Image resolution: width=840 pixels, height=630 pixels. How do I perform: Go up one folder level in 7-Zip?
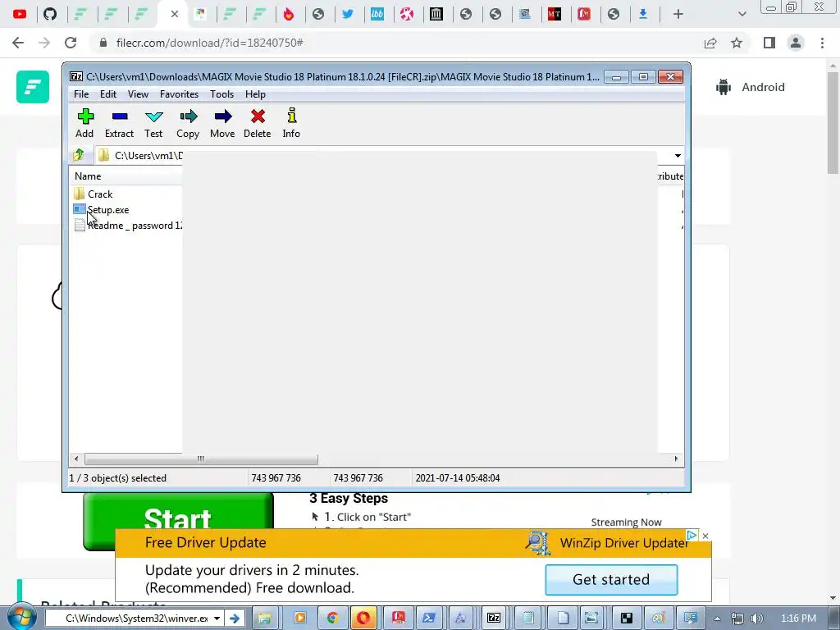78,155
